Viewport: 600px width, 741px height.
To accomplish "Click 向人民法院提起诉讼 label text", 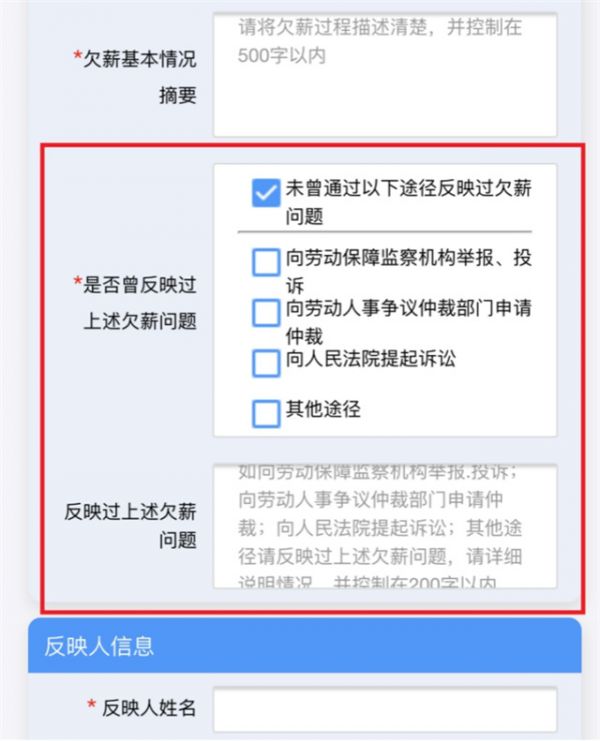I will (x=371, y=359).
